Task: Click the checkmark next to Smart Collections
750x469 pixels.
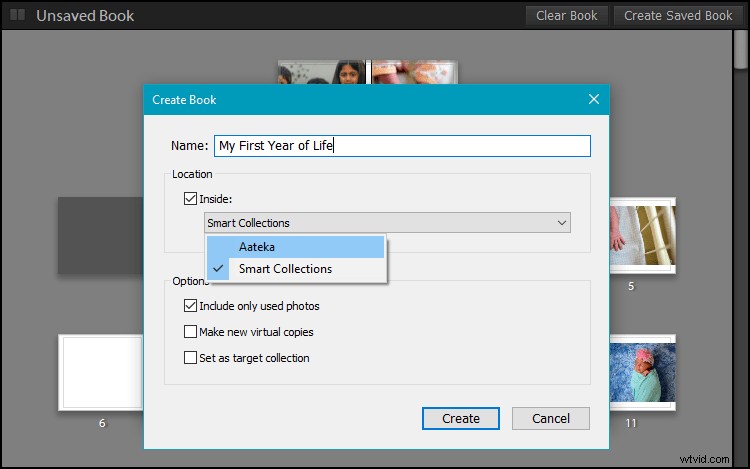Action: (x=218, y=269)
